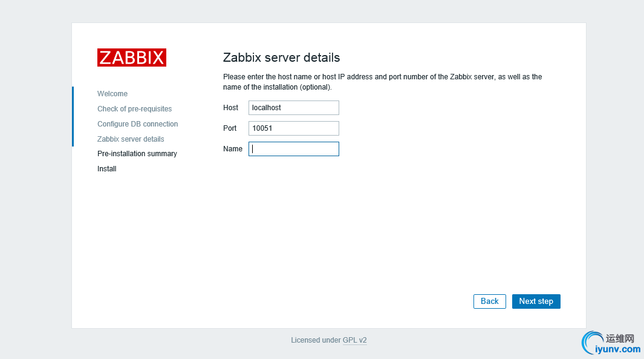Click the Host field label

[230, 108]
